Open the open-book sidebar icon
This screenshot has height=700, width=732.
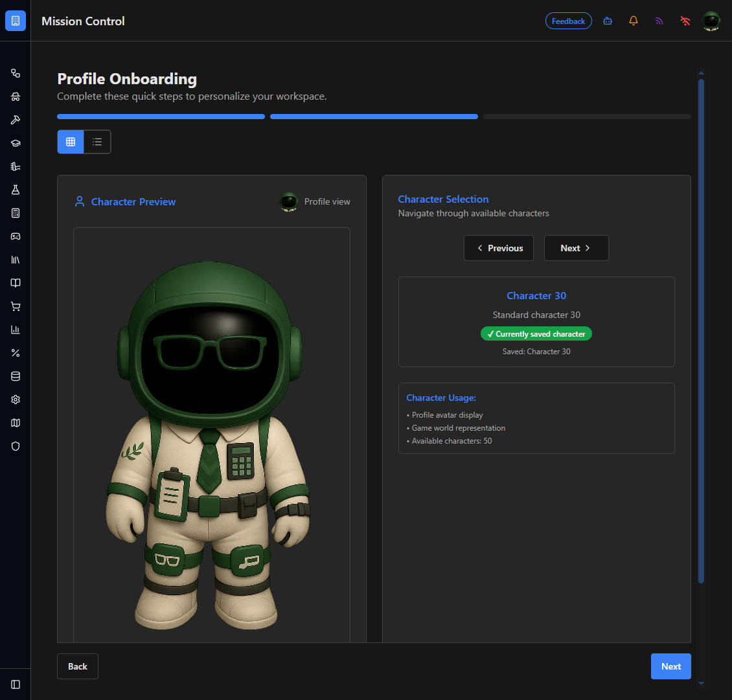coord(16,283)
